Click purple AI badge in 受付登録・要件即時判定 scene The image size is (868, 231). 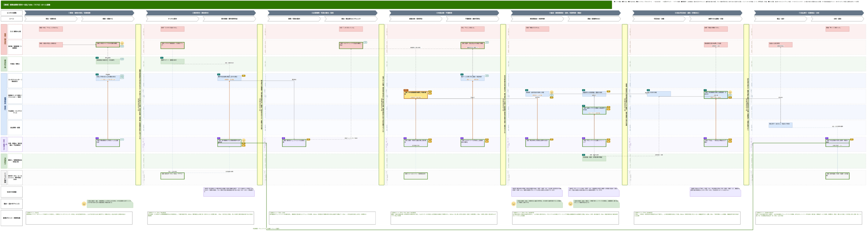coord(219,138)
